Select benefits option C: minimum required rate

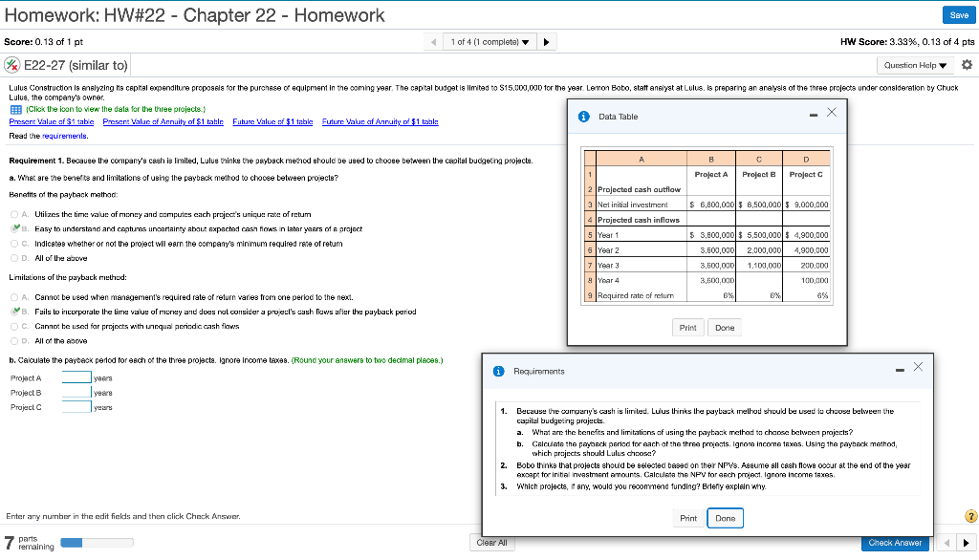click(14, 244)
